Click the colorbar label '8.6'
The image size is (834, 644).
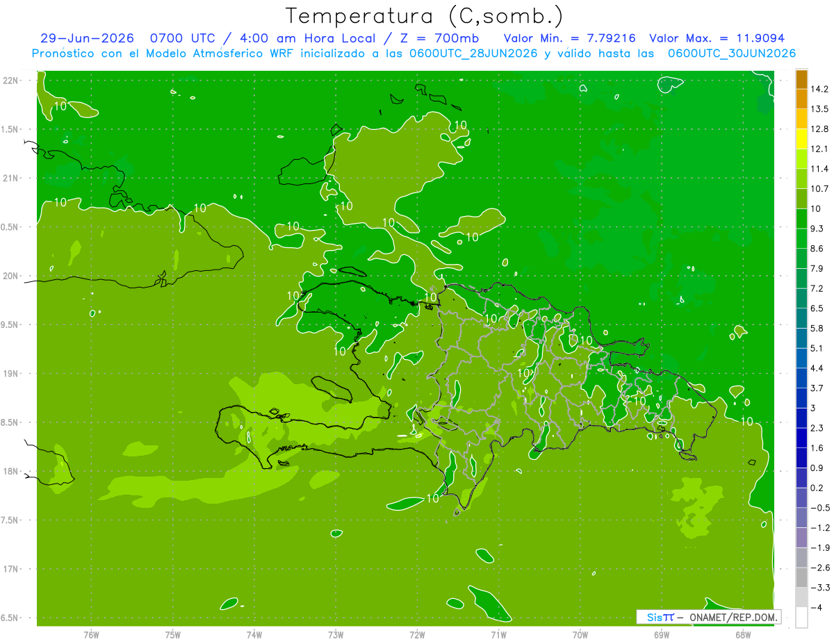(817, 249)
